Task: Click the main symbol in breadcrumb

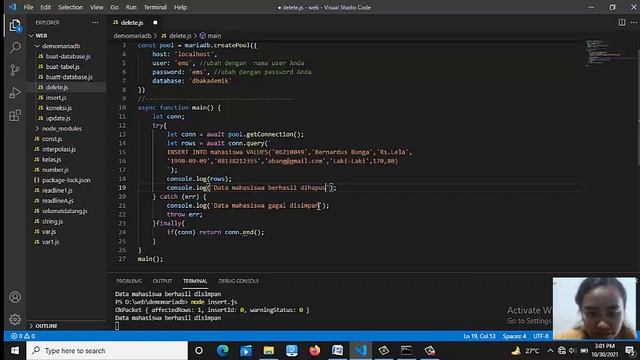Action: click(211, 36)
